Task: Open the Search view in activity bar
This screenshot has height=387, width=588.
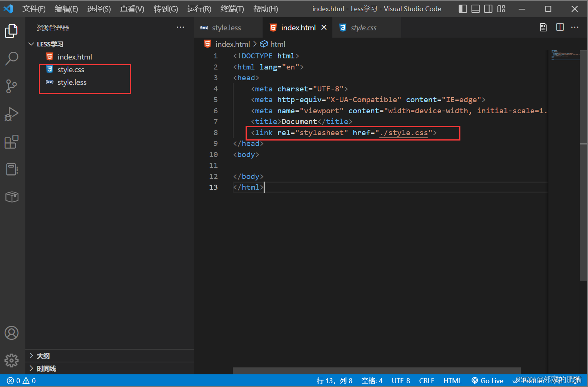Action: (12, 59)
